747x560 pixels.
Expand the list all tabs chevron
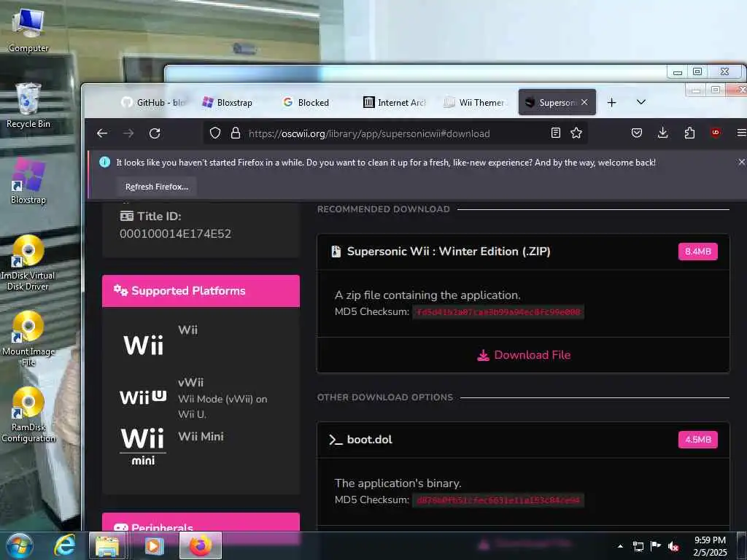(x=641, y=102)
